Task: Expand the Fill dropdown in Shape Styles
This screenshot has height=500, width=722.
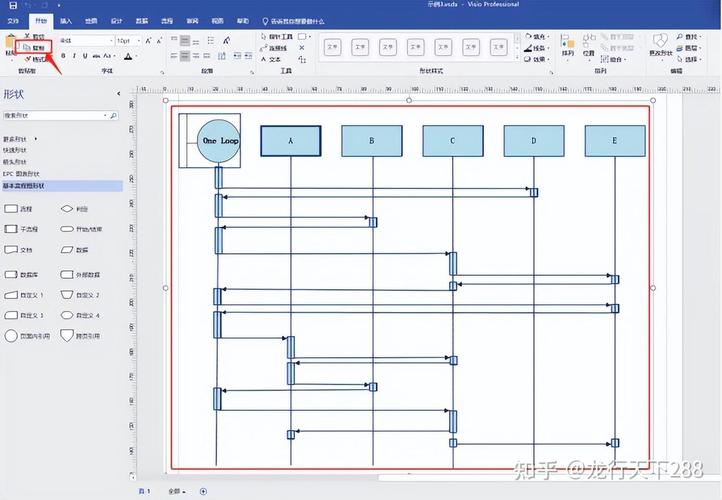Action: pyautogui.click(x=536, y=36)
